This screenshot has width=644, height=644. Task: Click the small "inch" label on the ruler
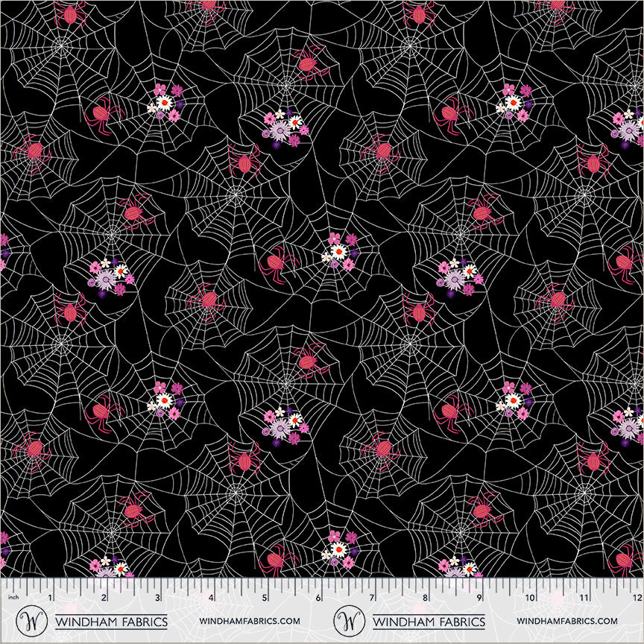tap(13, 597)
